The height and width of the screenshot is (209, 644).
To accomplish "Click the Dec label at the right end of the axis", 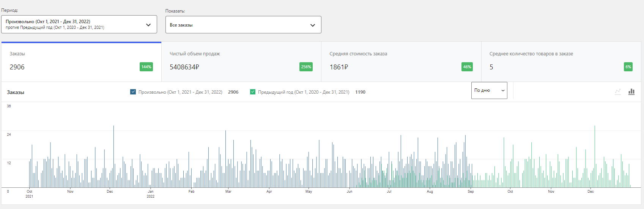I will tap(590, 192).
